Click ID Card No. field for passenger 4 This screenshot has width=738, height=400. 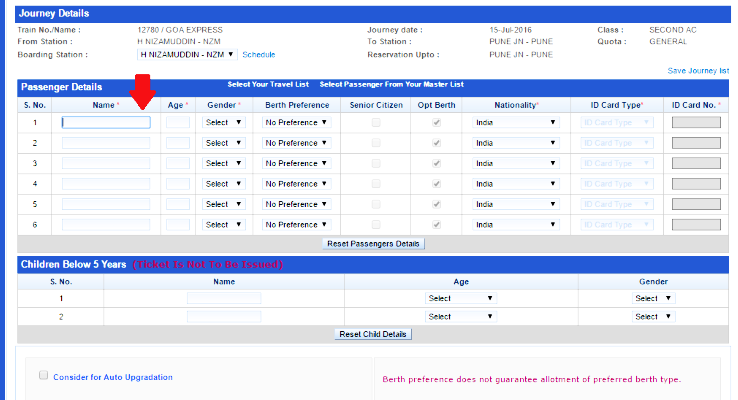click(x=696, y=184)
